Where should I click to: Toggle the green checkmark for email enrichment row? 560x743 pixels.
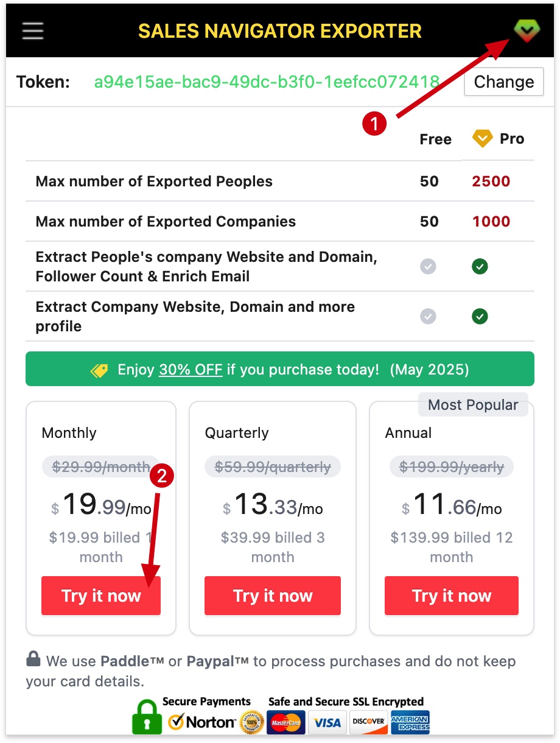pos(480,266)
